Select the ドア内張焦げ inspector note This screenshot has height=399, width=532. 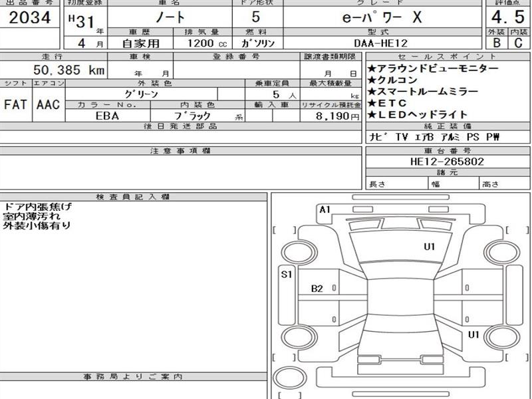click(38, 207)
